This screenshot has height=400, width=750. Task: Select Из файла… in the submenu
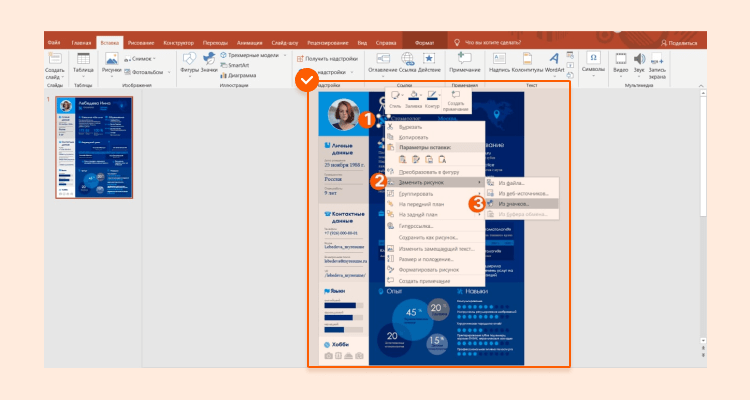[522, 183]
